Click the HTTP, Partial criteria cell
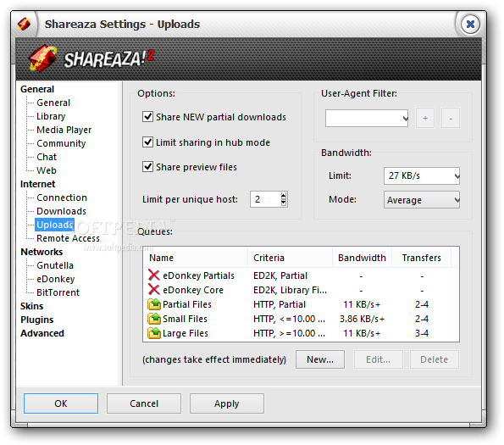 [280, 304]
